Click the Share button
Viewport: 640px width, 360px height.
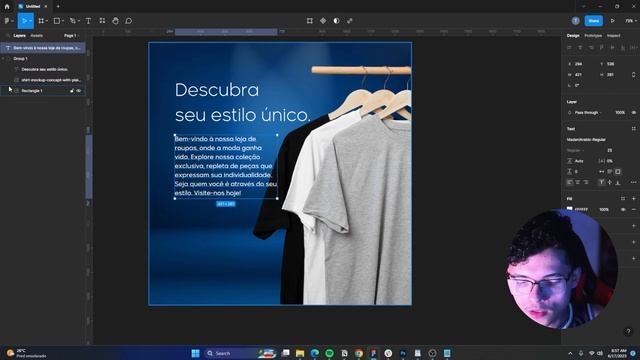pyautogui.click(x=594, y=21)
